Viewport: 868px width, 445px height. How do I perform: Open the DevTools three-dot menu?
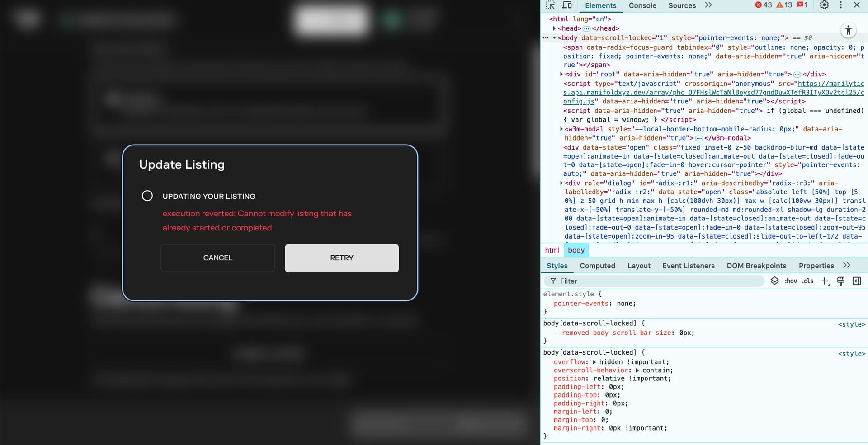tap(841, 5)
